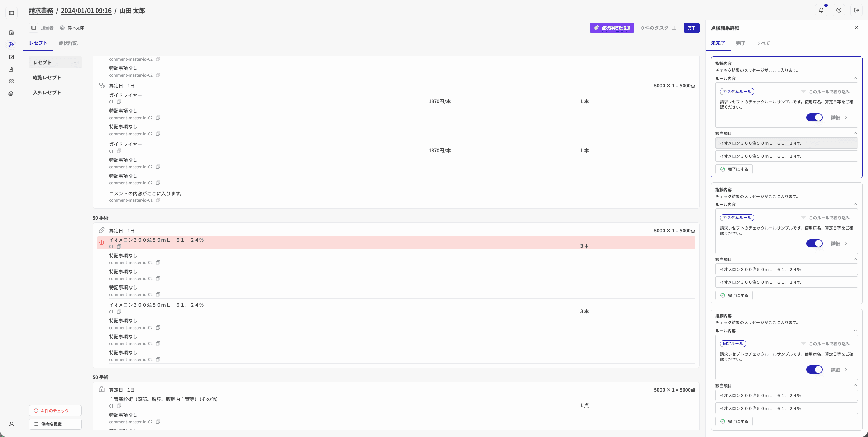Switch to the 症状詳記 tab
This screenshot has width=868, height=437.
[68, 43]
